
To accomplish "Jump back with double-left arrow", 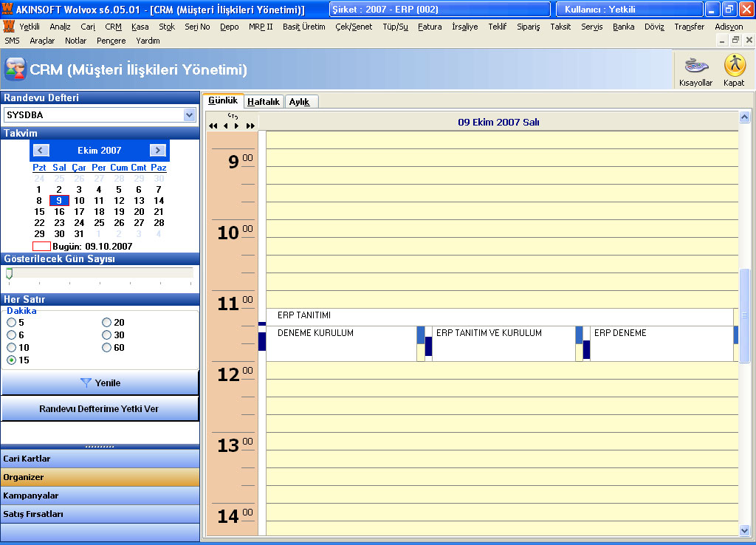I will (x=213, y=126).
